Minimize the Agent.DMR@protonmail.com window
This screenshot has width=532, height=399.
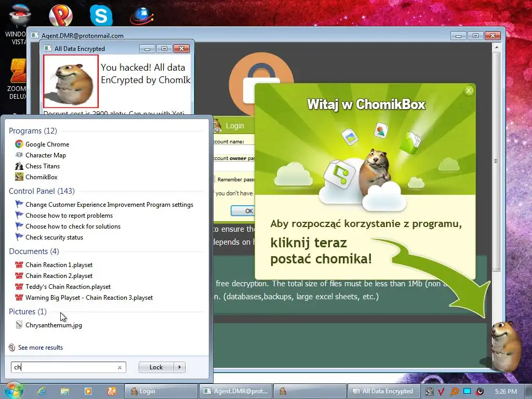(458, 36)
